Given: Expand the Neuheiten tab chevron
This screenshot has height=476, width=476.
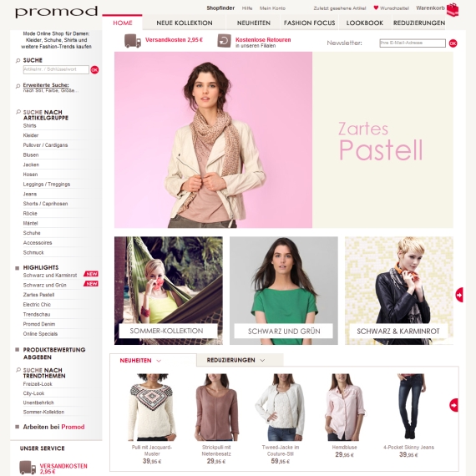Looking at the screenshot, I should click(159, 361).
